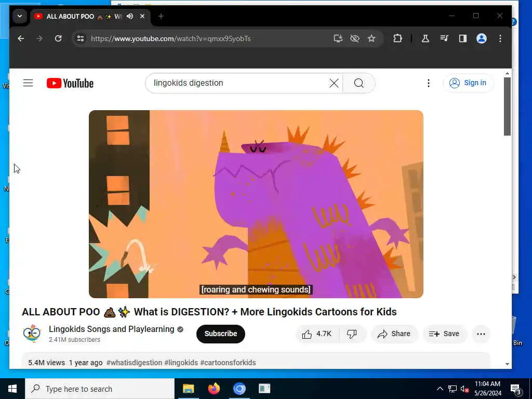Open the Lingokids channel avatar

pyautogui.click(x=32, y=334)
